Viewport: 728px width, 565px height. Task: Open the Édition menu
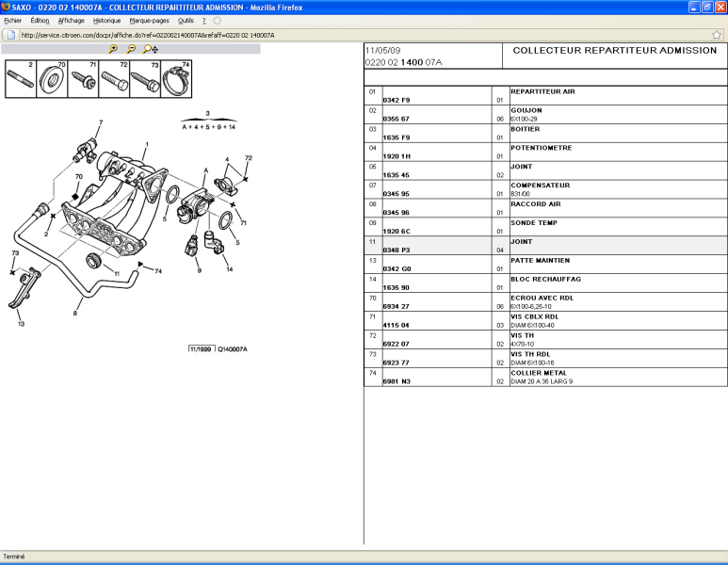tap(40, 21)
